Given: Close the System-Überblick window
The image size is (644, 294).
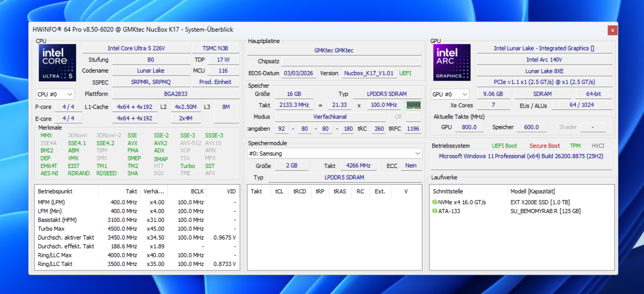Looking at the screenshot, I should (x=612, y=30).
